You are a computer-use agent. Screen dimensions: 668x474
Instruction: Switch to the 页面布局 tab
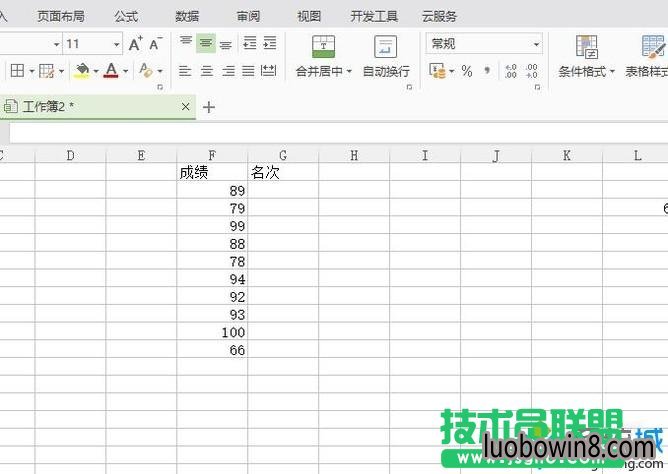tap(60, 17)
